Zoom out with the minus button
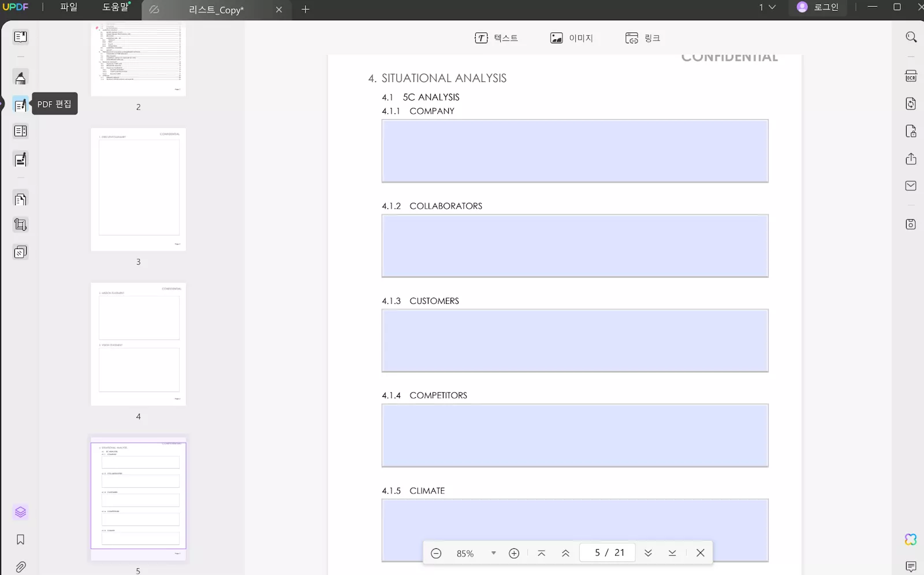The width and height of the screenshot is (924, 575). 436,554
